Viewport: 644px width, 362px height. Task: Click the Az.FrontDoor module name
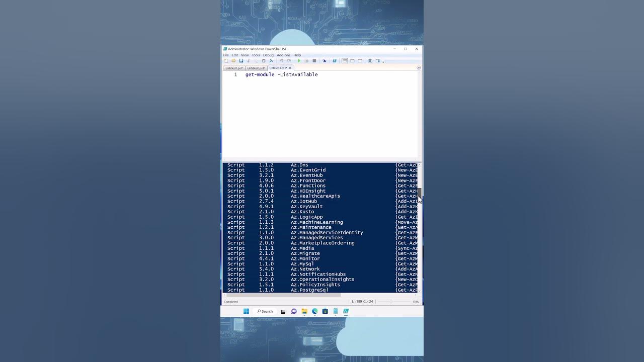(308, 180)
